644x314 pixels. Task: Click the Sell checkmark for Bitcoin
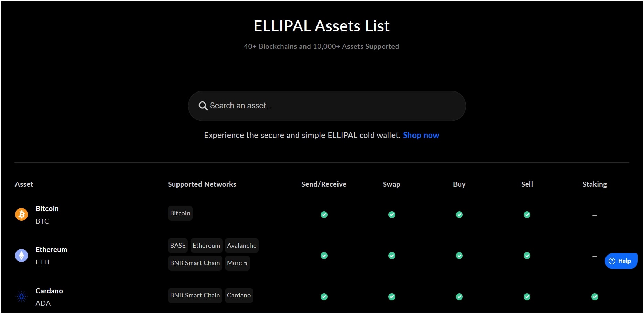527,215
